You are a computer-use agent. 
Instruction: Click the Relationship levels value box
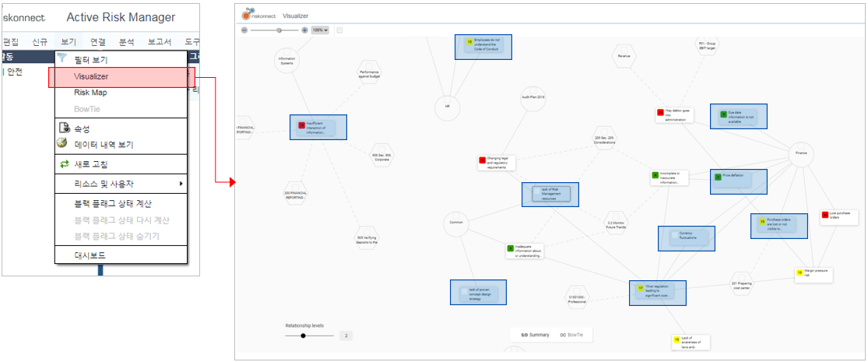346,336
